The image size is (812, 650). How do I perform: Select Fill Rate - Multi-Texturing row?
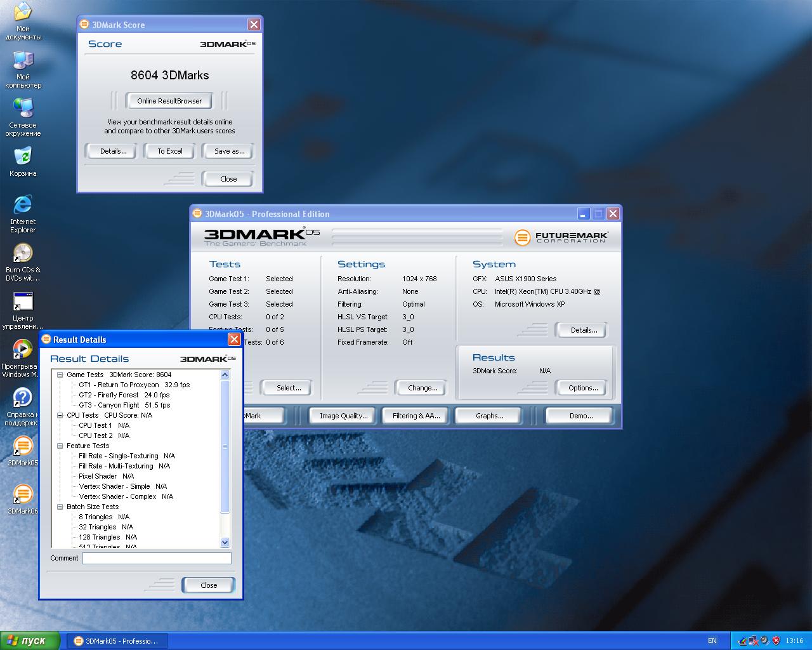(x=124, y=466)
